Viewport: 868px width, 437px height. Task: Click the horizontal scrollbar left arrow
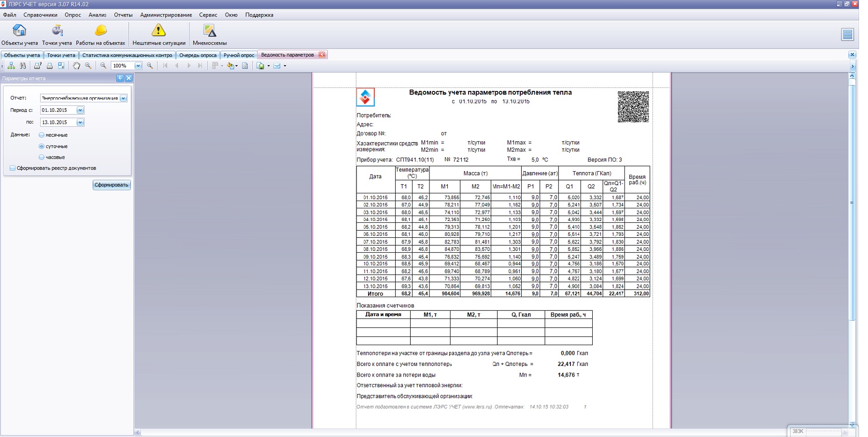pos(138,432)
